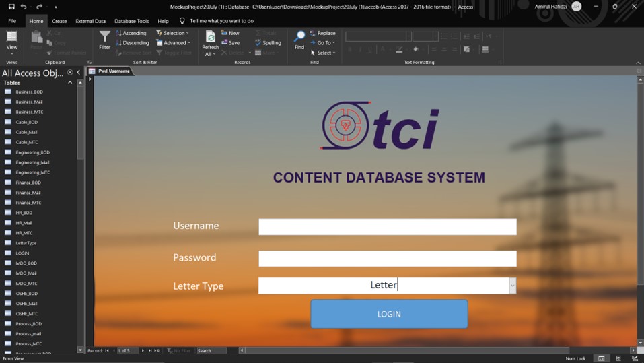The width and height of the screenshot is (644, 363).
Task: Click the form's vertical scroll down arrow
Action: pos(640,342)
